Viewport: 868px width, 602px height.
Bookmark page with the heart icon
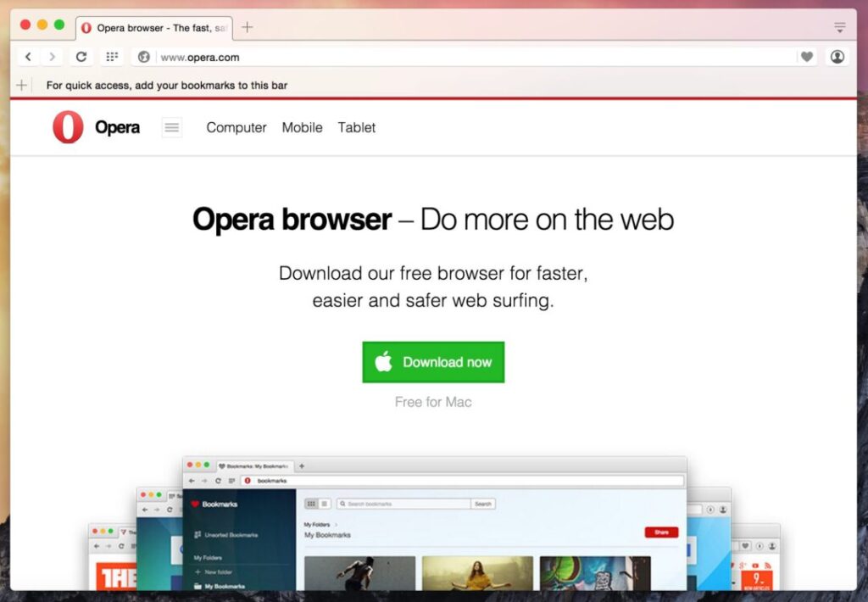[807, 57]
